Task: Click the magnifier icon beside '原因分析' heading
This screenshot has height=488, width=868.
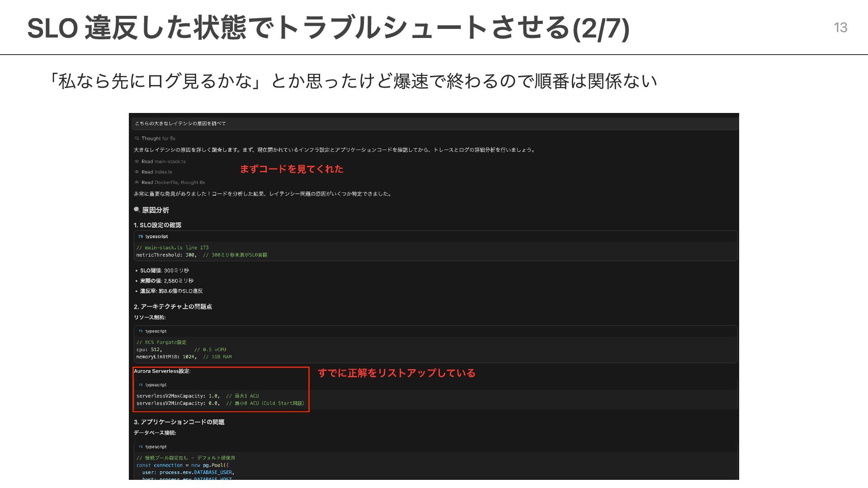Action: click(x=137, y=210)
